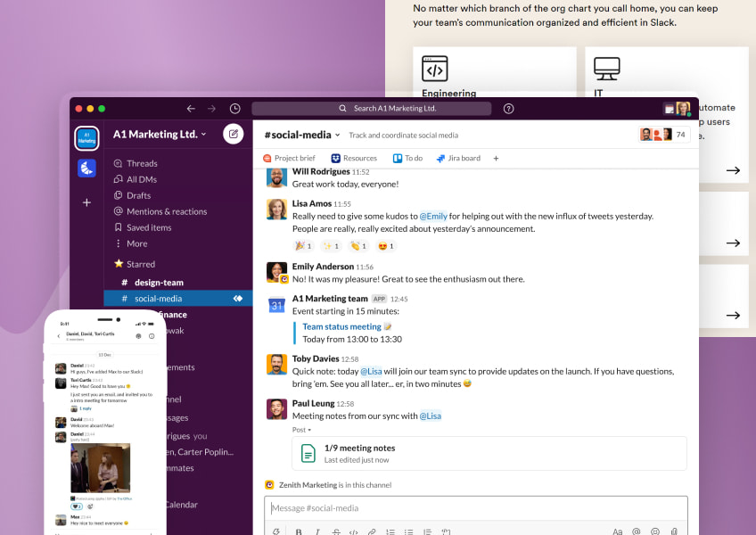Toggle italic formatting

point(317,531)
